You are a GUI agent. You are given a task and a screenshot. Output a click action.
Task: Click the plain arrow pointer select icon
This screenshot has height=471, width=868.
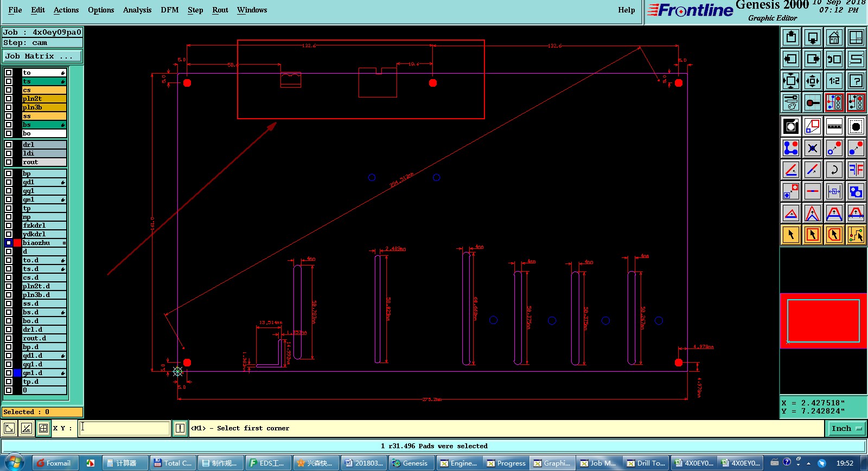point(791,235)
